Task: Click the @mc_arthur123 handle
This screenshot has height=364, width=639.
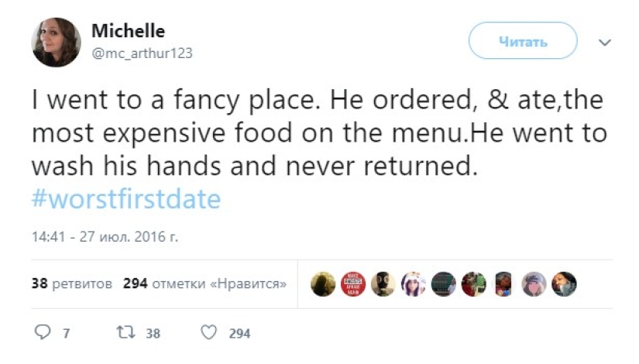Action: pos(142,53)
